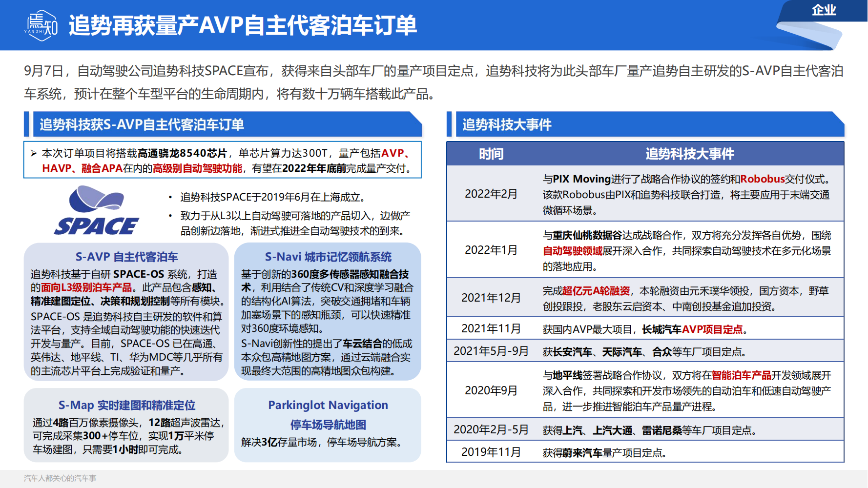The height and width of the screenshot is (488, 868).
Task: Click the bold 高通骁龙8540芯片 text
Action: [182, 153]
